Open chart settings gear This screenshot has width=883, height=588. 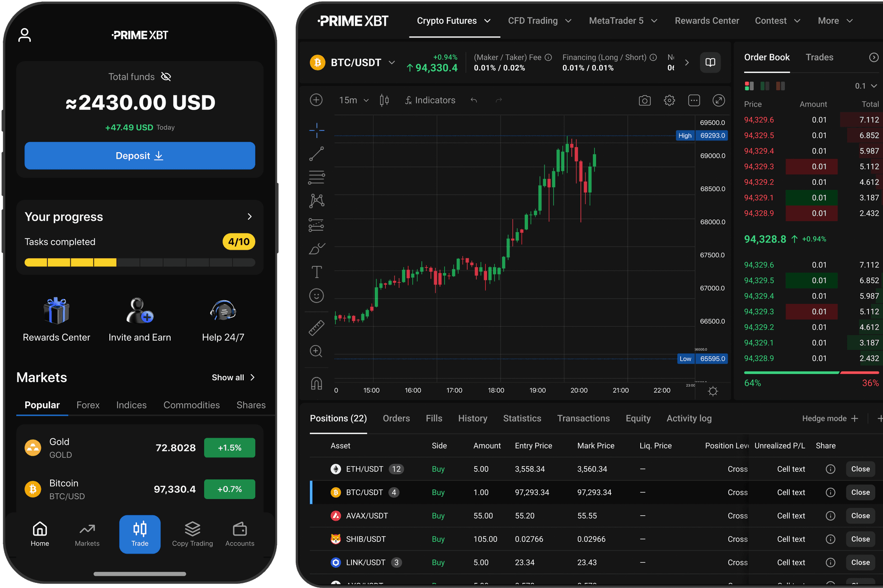670,100
